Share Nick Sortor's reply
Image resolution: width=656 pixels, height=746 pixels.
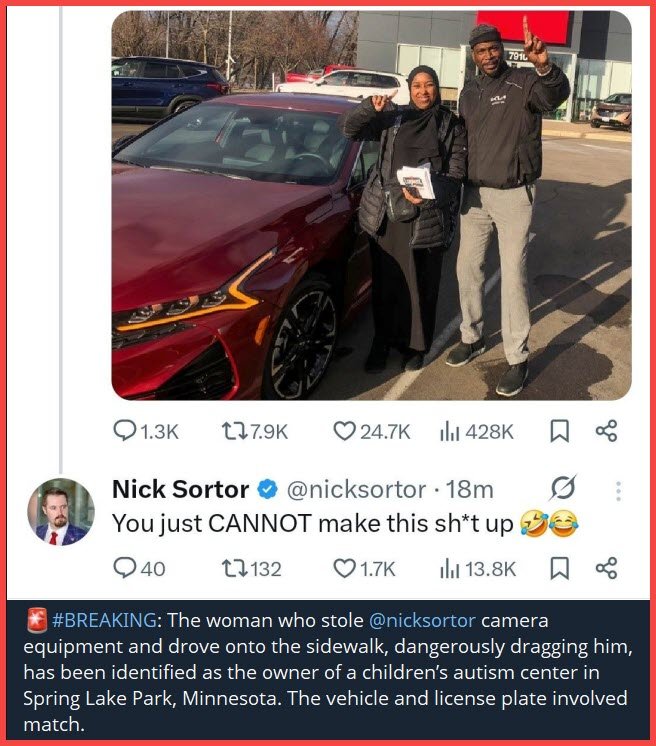coord(606,568)
